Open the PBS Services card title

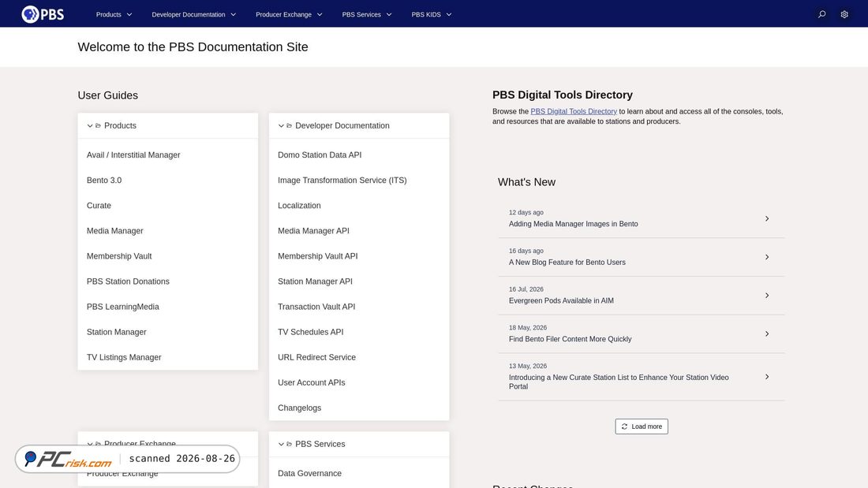click(x=320, y=444)
